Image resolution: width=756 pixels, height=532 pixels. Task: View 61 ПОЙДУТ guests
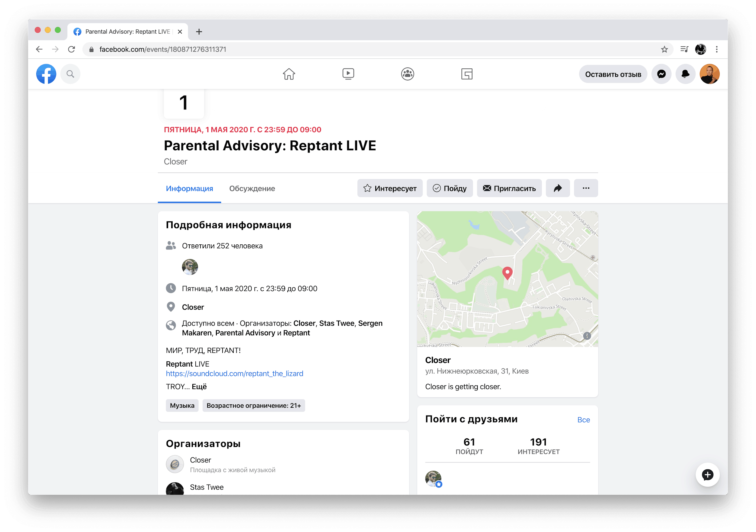click(469, 446)
